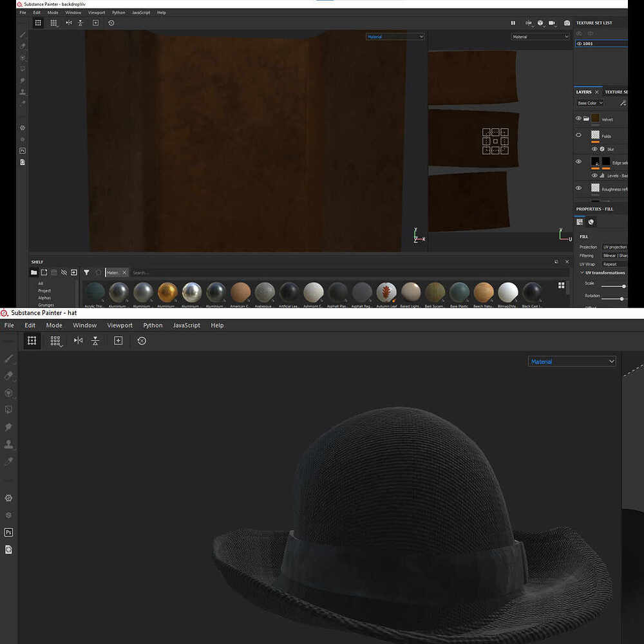Viewport: 644px width, 644px height.
Task: Click the 3D cube view icon in backdrop toolbar
Action: [x=540, y=23]
